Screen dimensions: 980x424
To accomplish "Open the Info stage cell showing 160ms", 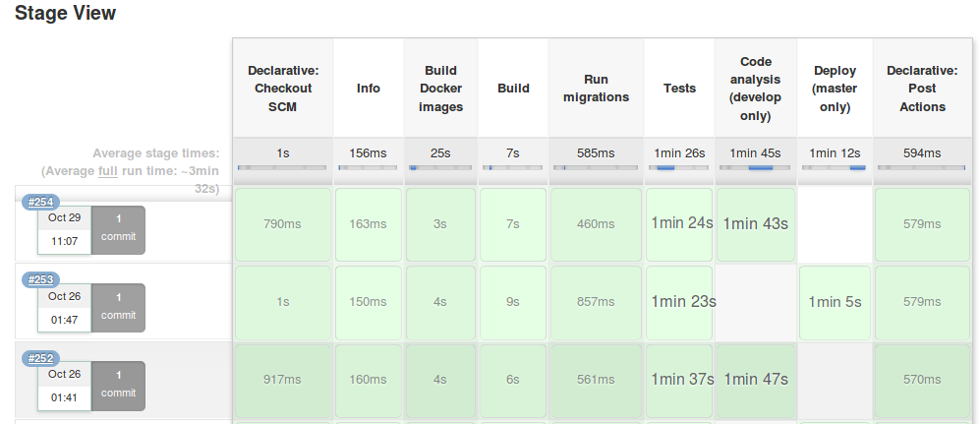I will [368, 380].
